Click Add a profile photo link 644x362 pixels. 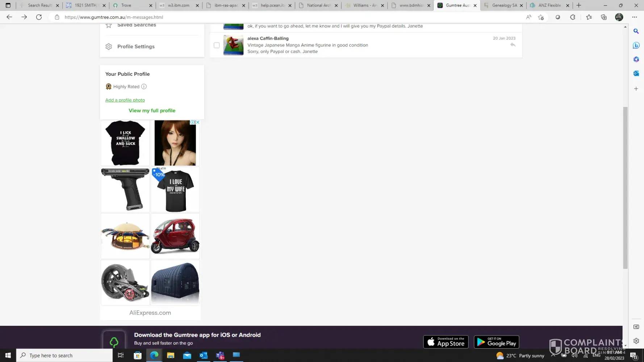click(x=125, y=100)
